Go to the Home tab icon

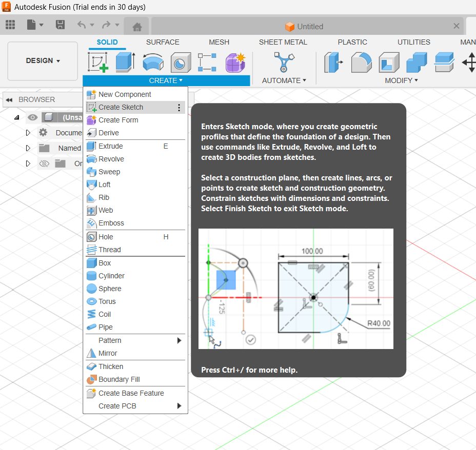tap(137, 27)
